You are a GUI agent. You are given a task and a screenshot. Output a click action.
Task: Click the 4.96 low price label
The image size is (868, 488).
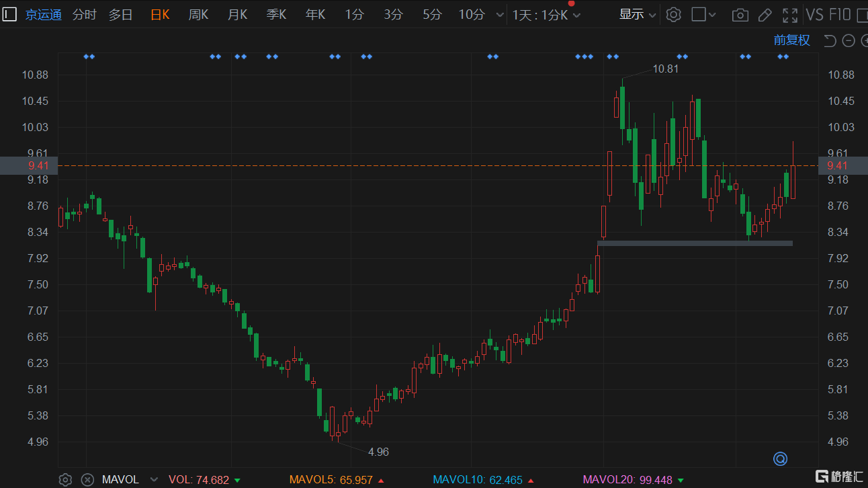(378, 452)
